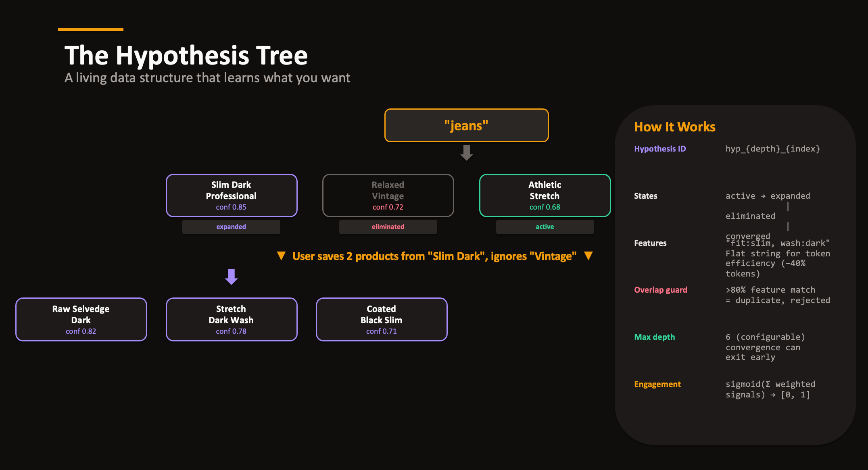
Task: Click the expanded state badge
Action: [x=231, y=227]
